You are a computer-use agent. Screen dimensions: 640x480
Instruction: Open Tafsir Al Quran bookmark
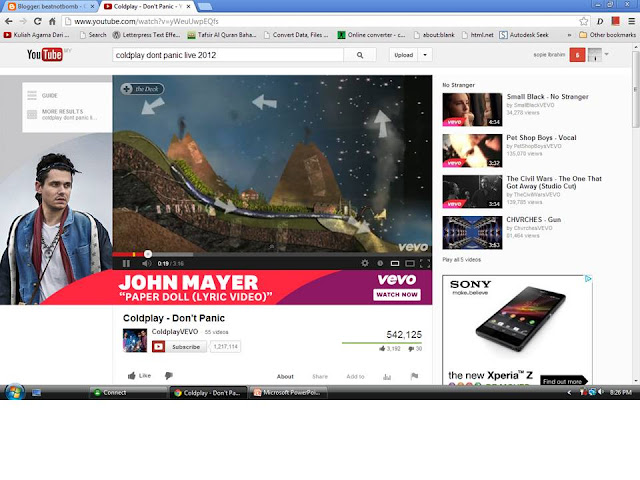222,35
